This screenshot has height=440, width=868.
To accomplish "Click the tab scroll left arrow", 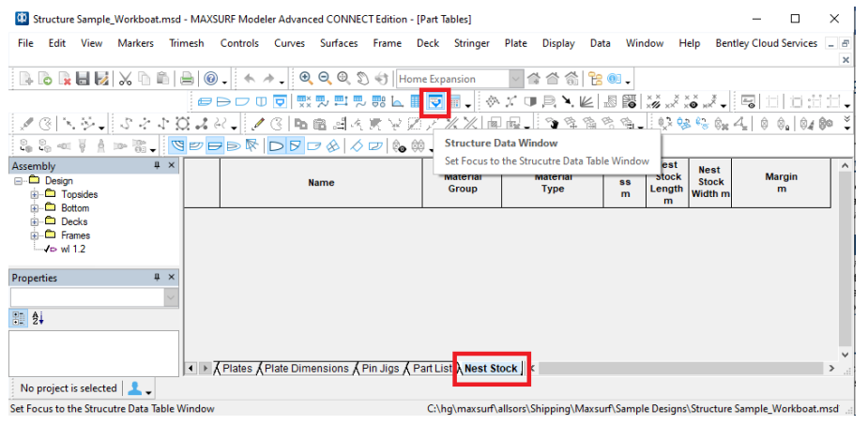I will pos(191,369).
